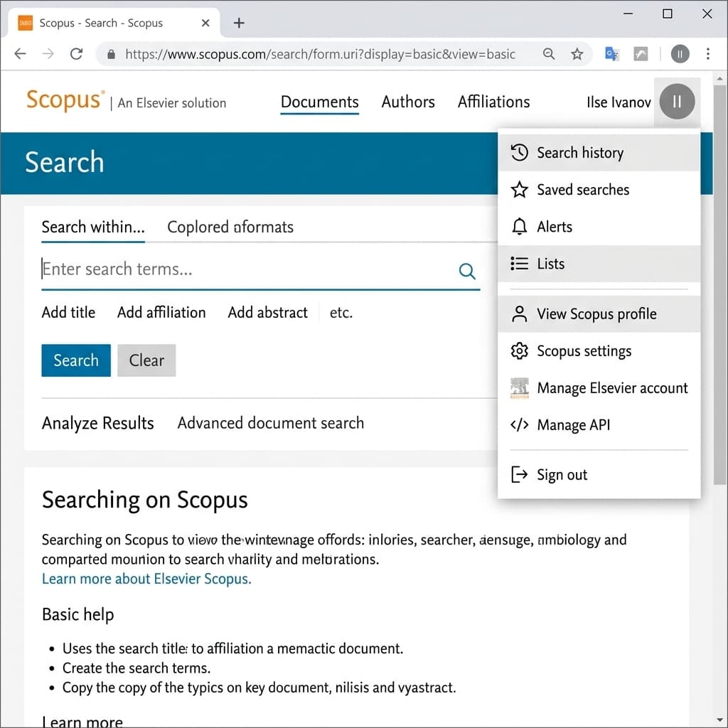This screenshot has height=728, width=728.
Task: Reload the Scopus page
Action: [x=77, y=54]
